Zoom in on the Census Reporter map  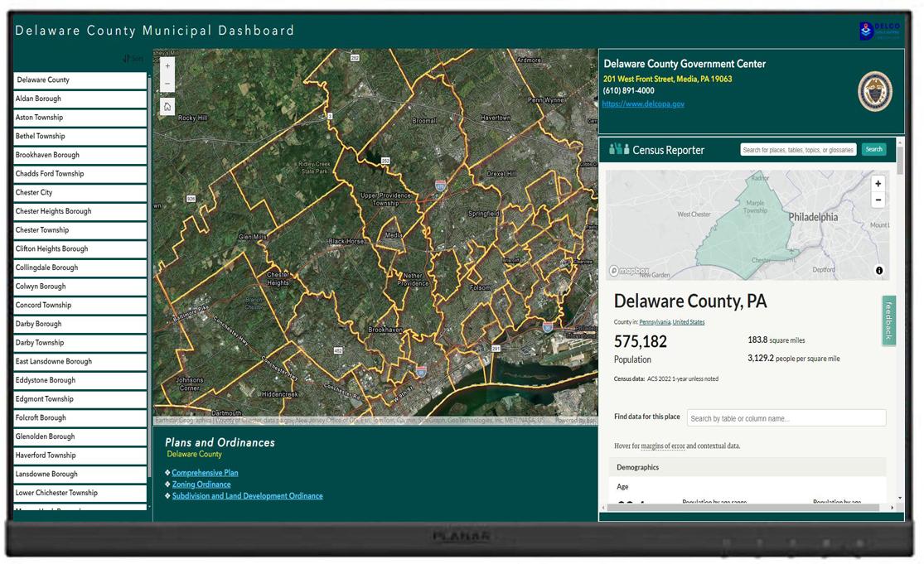878,184
